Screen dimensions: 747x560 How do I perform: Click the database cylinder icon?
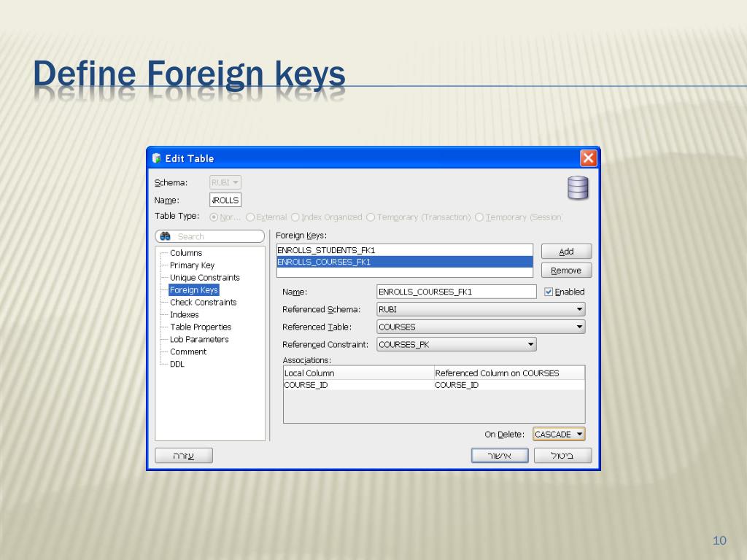578,187
